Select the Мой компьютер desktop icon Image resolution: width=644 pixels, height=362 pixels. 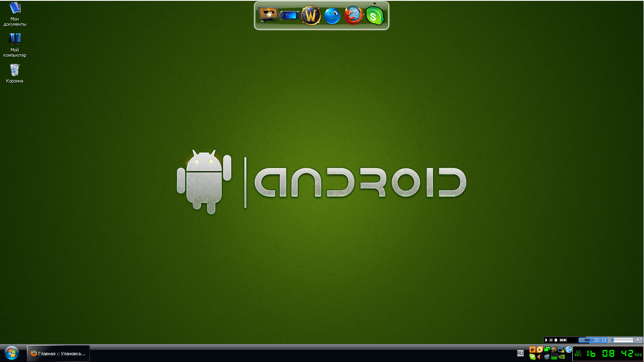[x=15, y=45]
